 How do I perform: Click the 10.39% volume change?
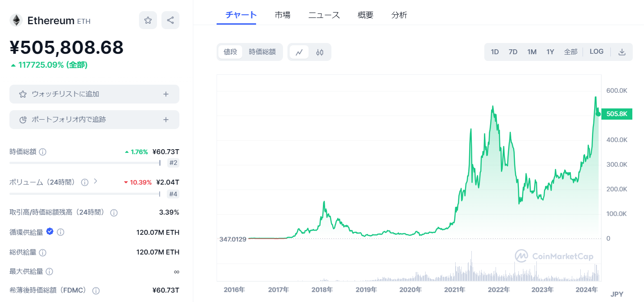[138, 182]
